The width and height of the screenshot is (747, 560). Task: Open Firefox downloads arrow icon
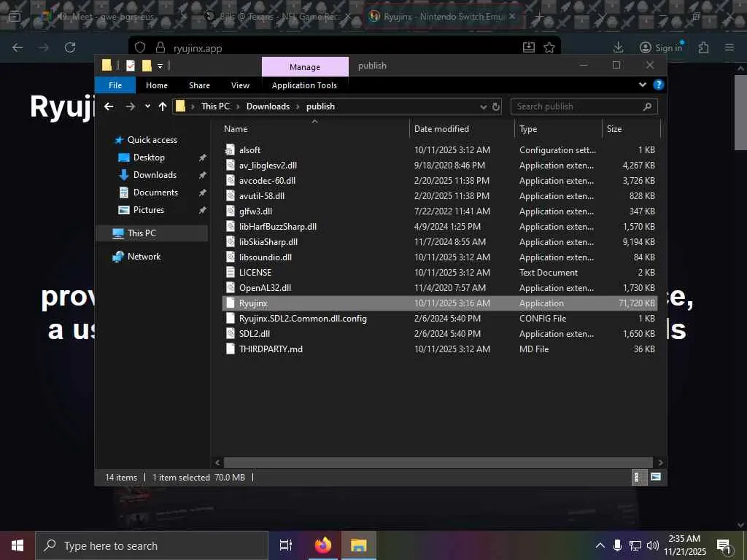coord(619,47)
